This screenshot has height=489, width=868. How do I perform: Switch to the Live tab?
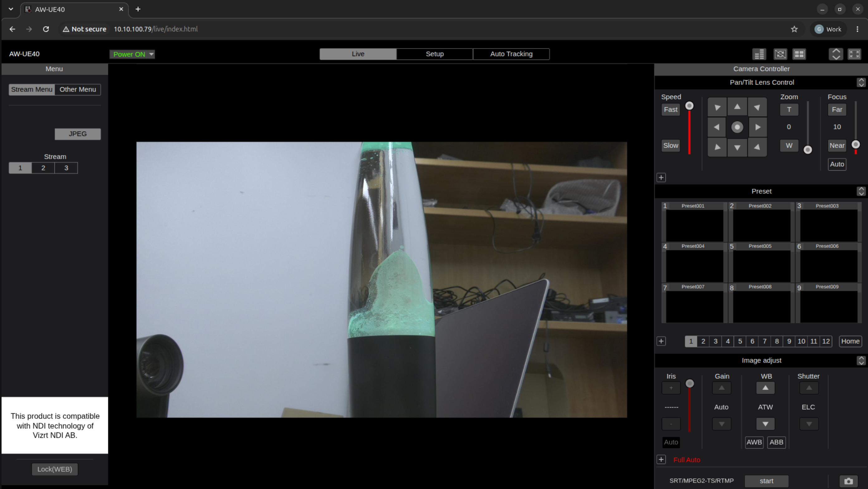(358, 54)
